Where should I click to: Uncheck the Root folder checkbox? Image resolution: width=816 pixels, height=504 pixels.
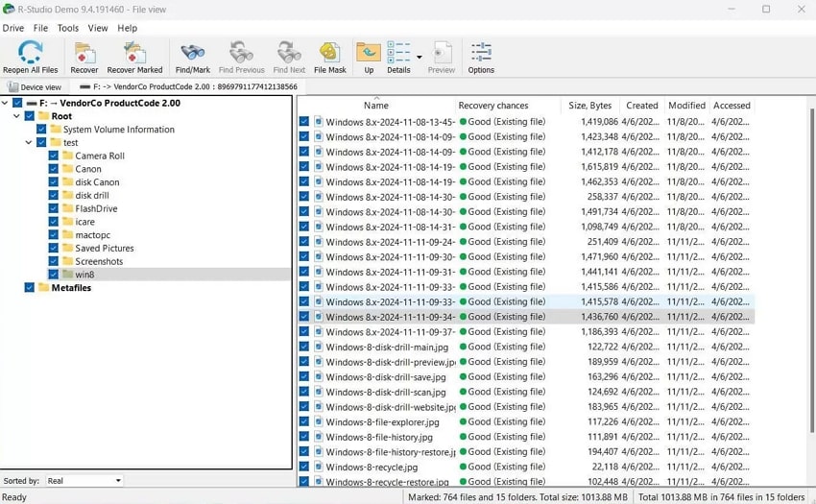coord(29,115)
